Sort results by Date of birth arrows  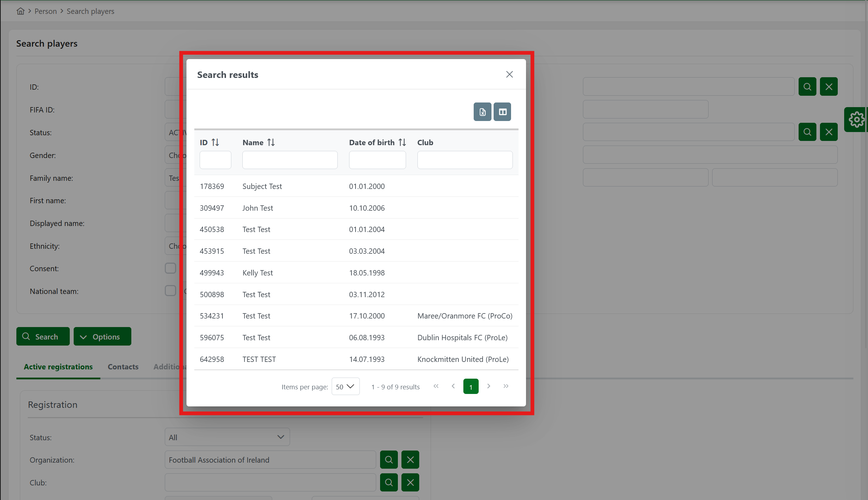click(402, 142)
